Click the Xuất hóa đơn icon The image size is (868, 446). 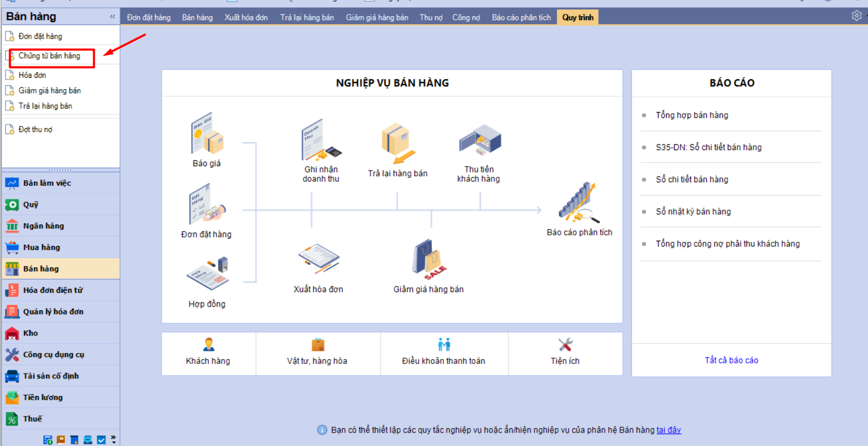319,258
